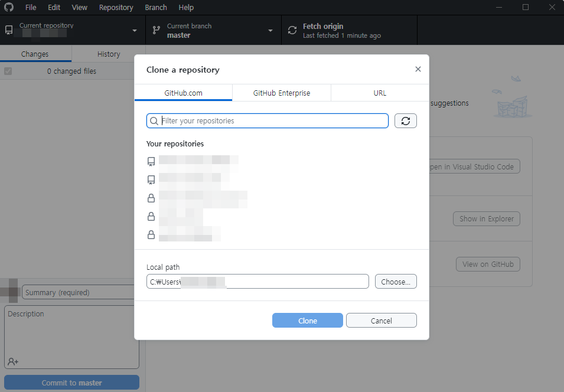The width and height of the screenshot is (564, 392).
Task: Click the add co-authors icon
Action: tap(13, 361)
